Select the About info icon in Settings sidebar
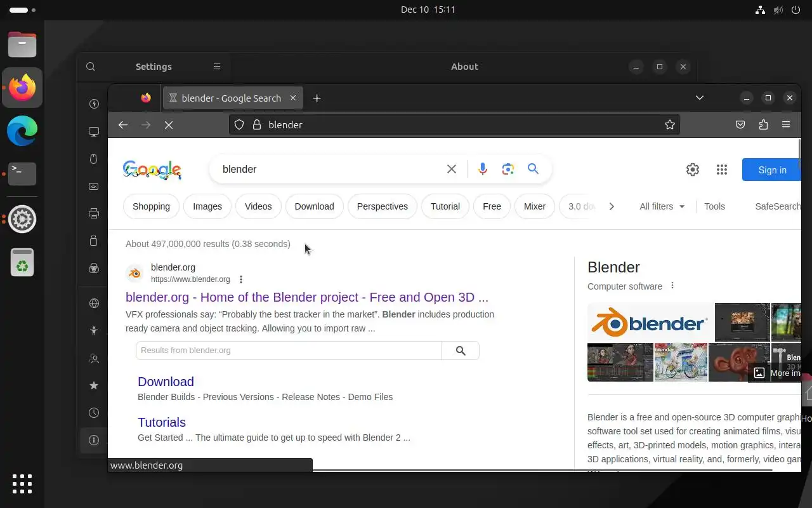The width and height of the screenshot is (812, 508). coord(94,440)
